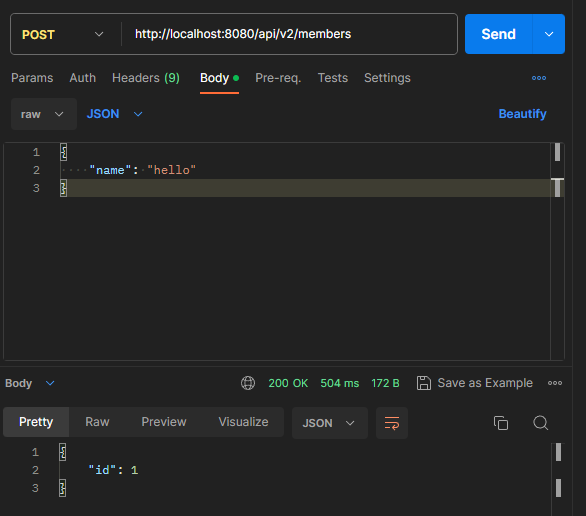The width and height of the screenshot is (586, 516).
Task: Open the Send options dropdown arrow
Action: tap(549, 34)
